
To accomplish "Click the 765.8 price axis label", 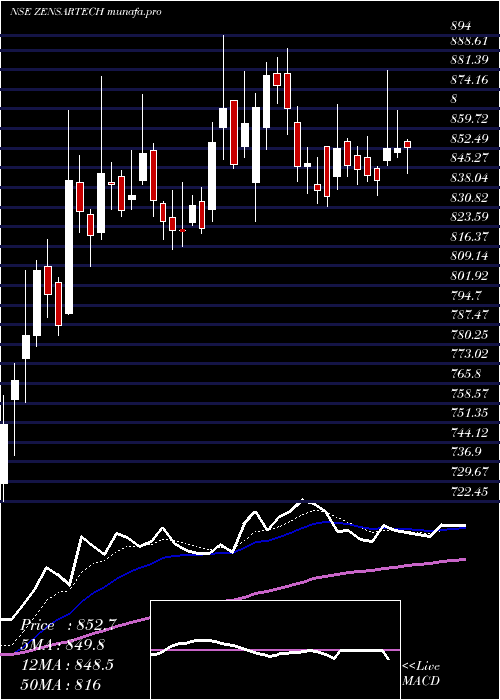I will point(466,374).
